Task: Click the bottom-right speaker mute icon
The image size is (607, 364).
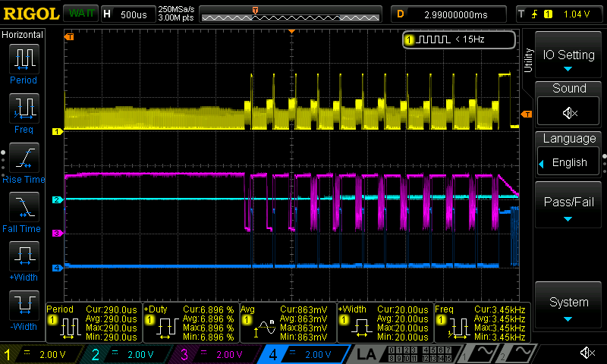Action: pos(587,353)
